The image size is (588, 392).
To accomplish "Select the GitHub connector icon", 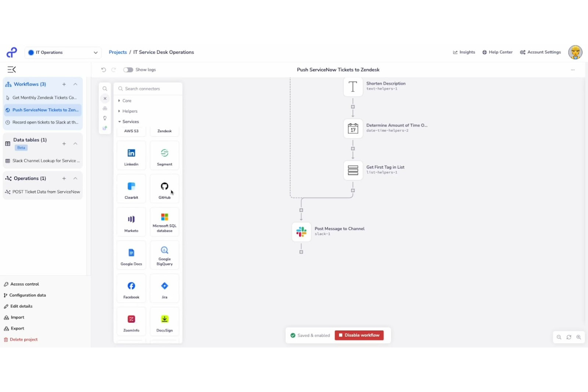I will (164, 189).
